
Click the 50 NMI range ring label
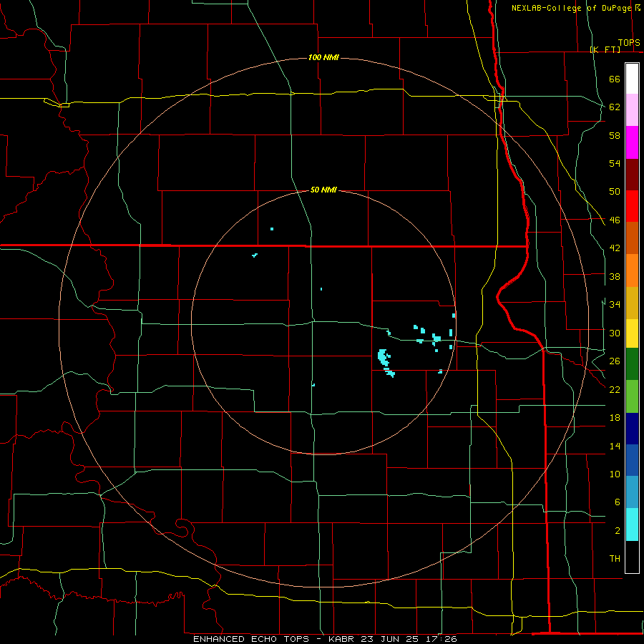[x=323, y=190]
